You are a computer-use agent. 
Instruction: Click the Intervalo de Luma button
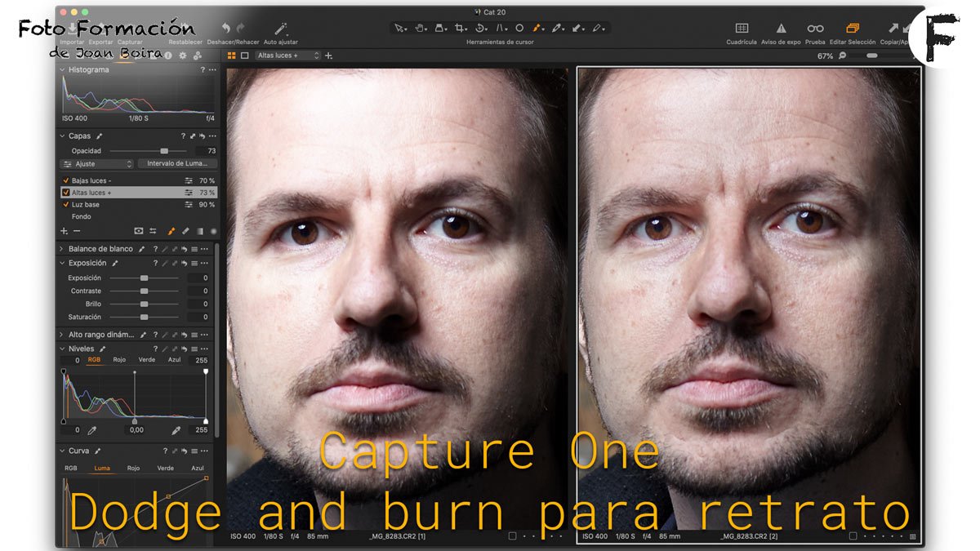pyautogui.click(x=177, y=164)
